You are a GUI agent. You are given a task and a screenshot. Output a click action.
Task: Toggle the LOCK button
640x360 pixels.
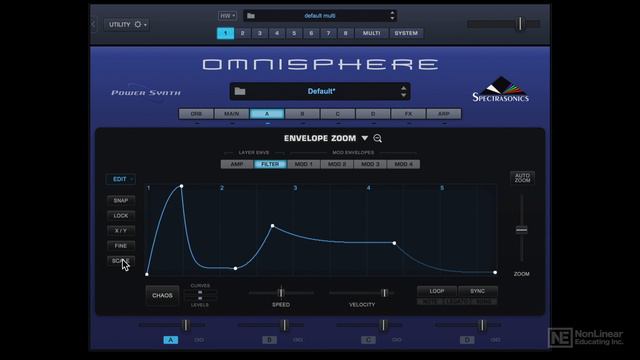pyautogui.click(x=121, y=216)
